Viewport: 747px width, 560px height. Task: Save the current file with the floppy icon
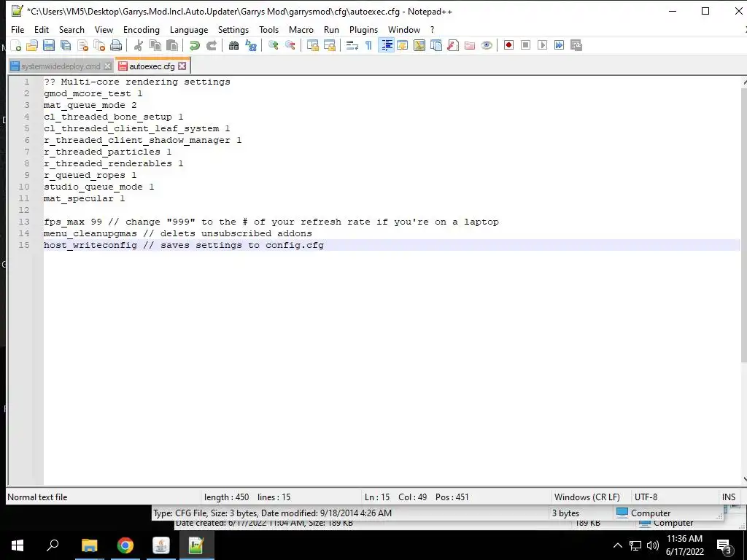tap(49, 45)
